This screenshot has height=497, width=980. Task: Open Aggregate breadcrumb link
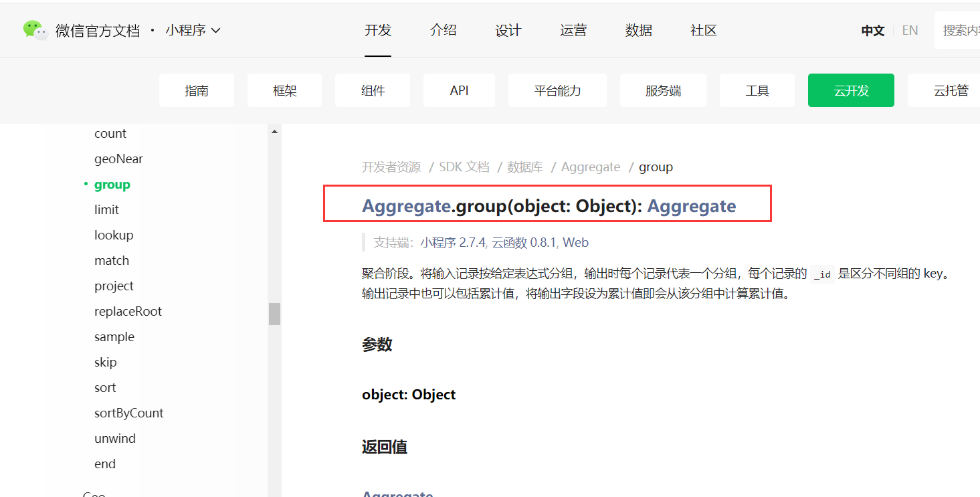click(x=591, y=167)
